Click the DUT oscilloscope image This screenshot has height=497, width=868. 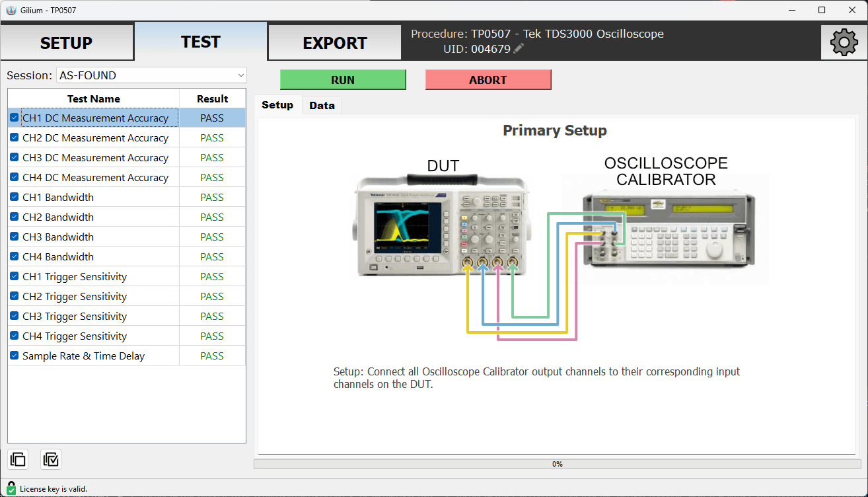pyautogui.click(x=441, y=225)
